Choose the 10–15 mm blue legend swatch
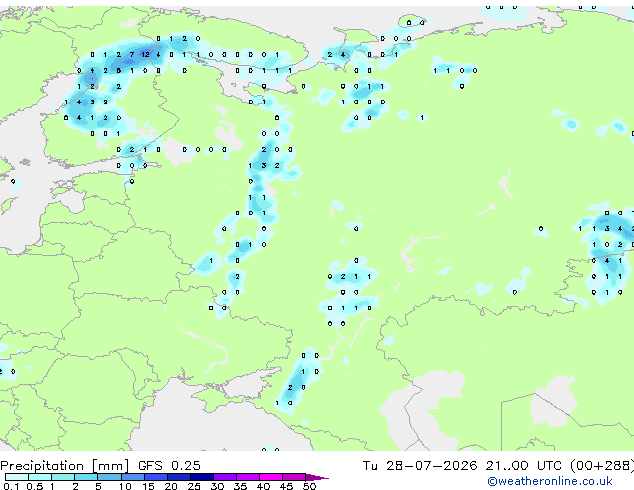Image resolution: width=634 pixels, height=490 pixels. [x=133, y=477]
